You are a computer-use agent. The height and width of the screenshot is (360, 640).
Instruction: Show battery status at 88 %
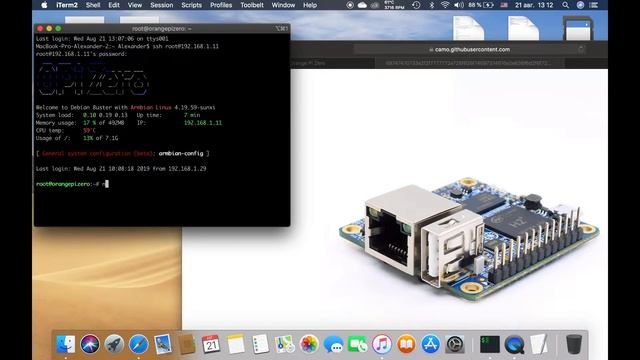(x=481, y=5)
